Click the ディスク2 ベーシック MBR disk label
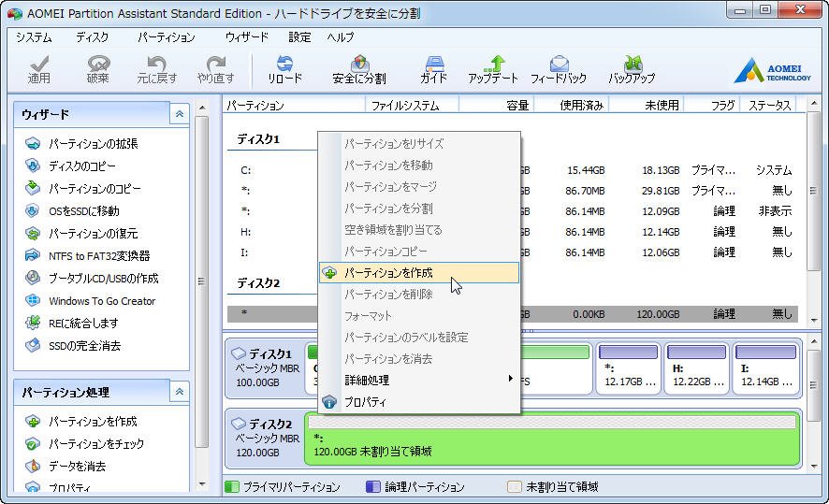The width and height of the screenshot is (829, 504). (266, 438)
